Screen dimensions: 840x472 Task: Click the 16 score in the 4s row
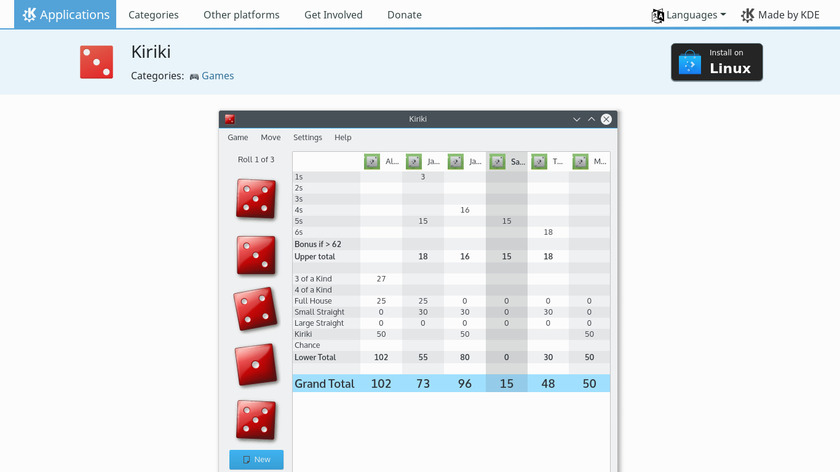pos(464,210)
